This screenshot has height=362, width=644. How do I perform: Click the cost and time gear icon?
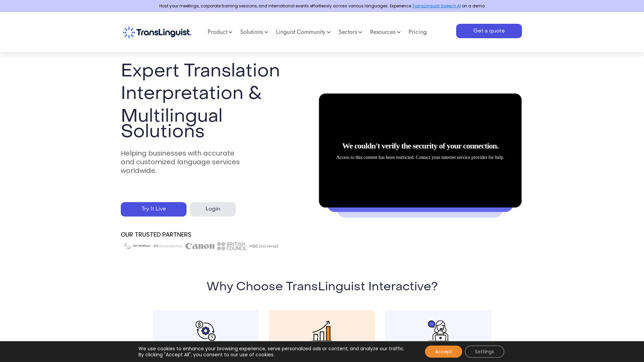206,331
